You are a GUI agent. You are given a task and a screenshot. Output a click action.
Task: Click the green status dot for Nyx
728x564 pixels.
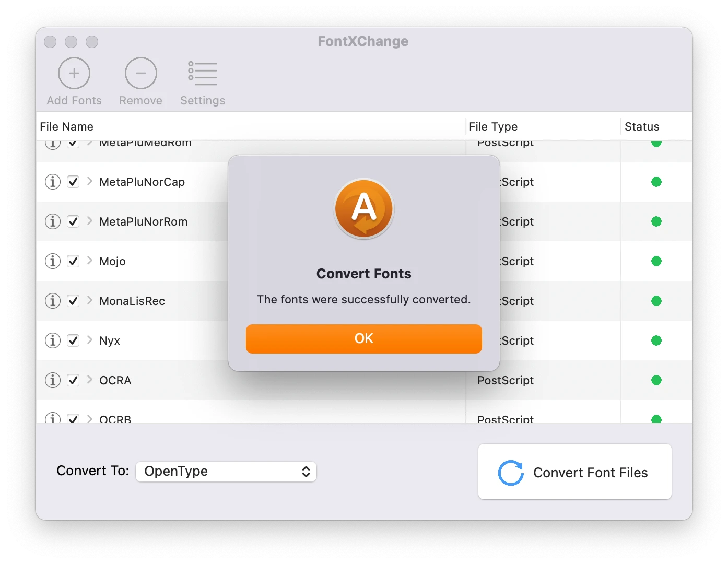[x=656, y=340]
